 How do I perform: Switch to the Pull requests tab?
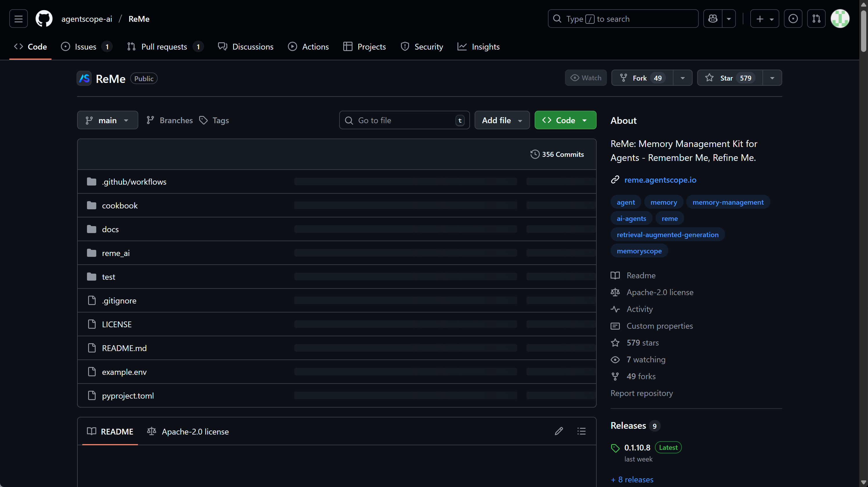(165, 47)
